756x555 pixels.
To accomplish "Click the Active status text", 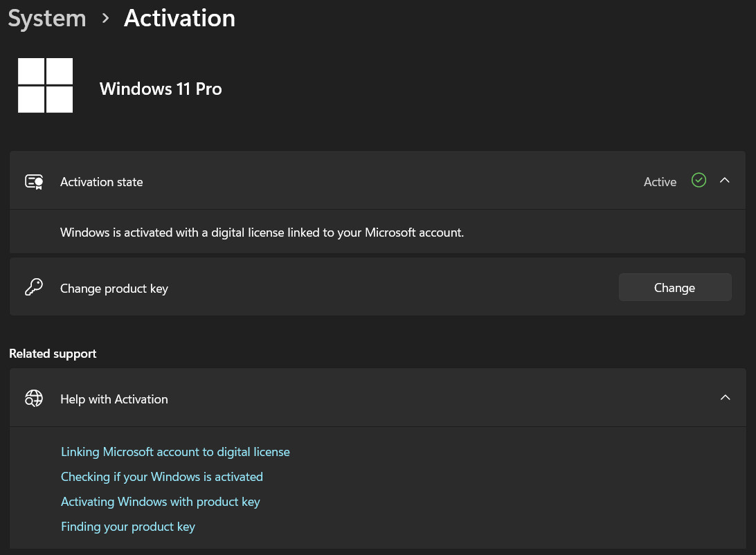I will 660,181.
